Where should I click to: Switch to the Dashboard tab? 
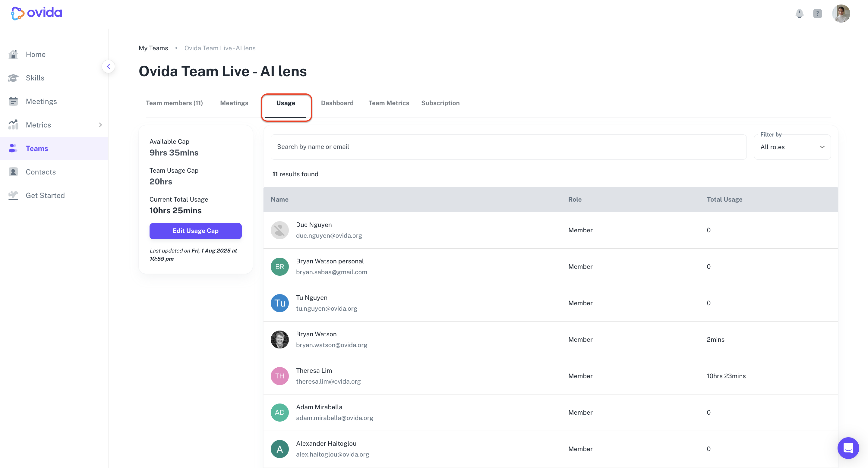click(337, 103)
